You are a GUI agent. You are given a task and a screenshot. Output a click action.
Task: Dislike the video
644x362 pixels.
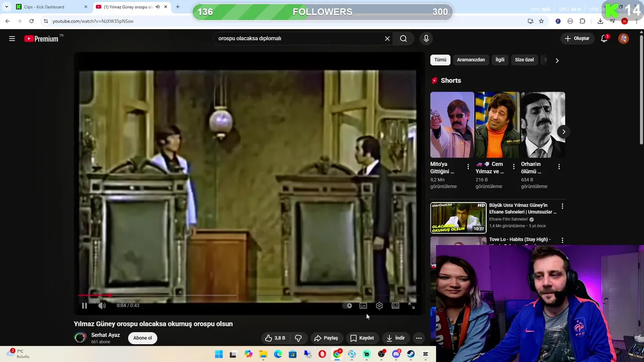[x=298, y=338]
